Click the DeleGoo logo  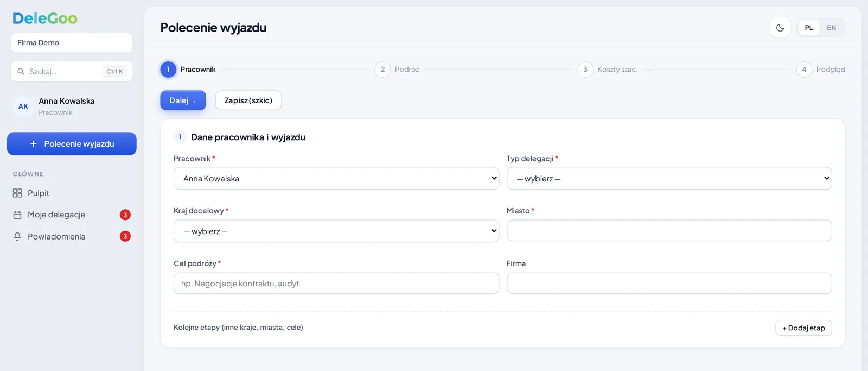coord(45,18)
